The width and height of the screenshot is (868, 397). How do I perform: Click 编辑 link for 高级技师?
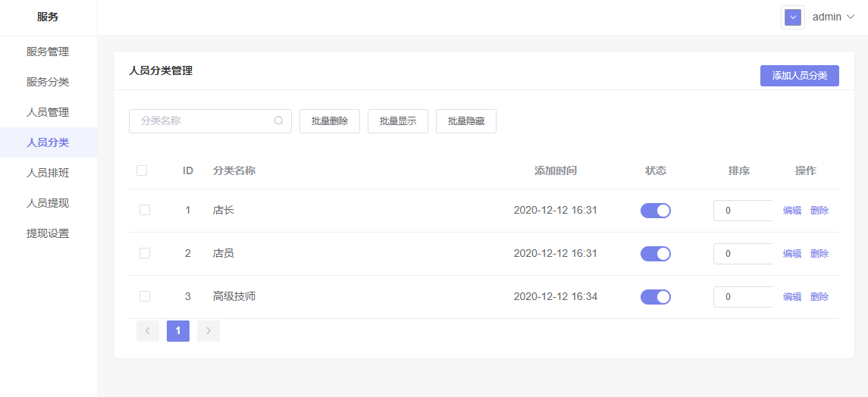tap(792, 296)
